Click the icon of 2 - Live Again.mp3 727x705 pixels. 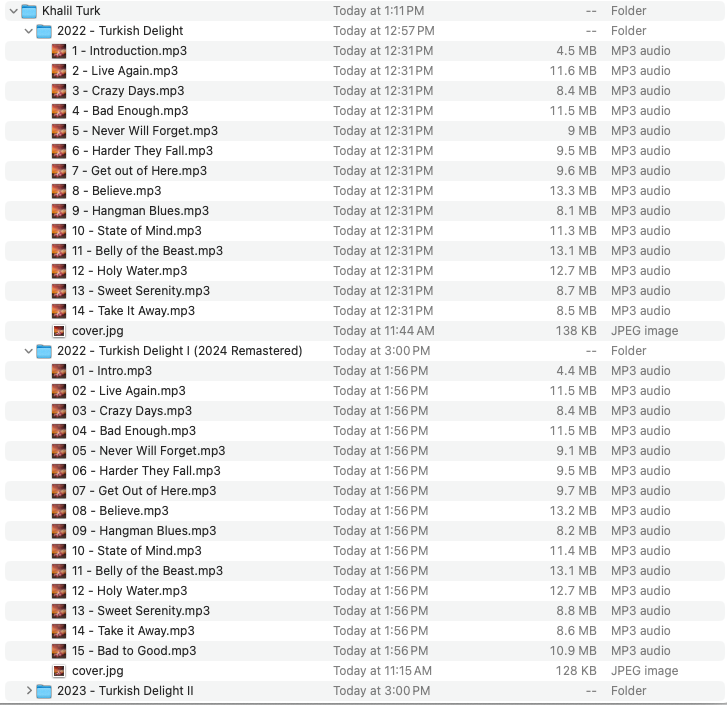pos(59,71)
